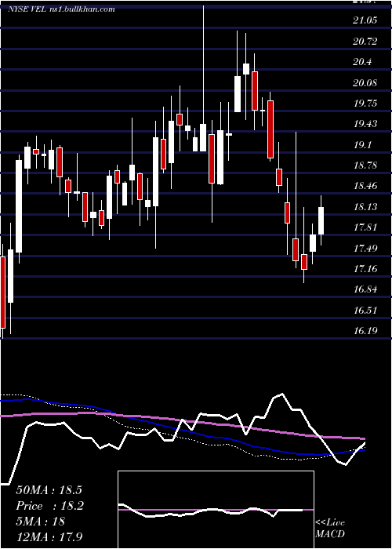Click the 5MA : 18 readout
Viewport: 392px width, 549px height.
(40, 521)
